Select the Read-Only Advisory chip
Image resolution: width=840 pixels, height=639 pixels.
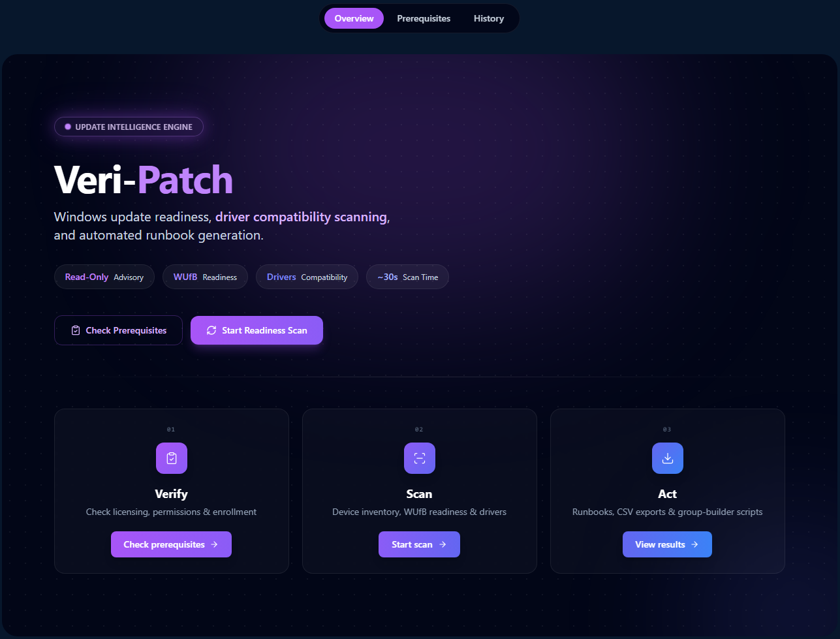click(x=104, y=277)
